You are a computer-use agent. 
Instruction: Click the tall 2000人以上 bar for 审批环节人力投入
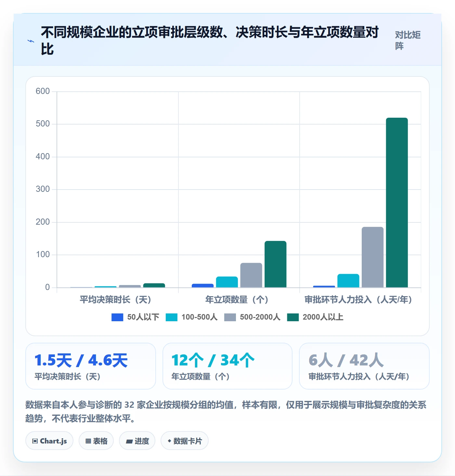[397, 203]
